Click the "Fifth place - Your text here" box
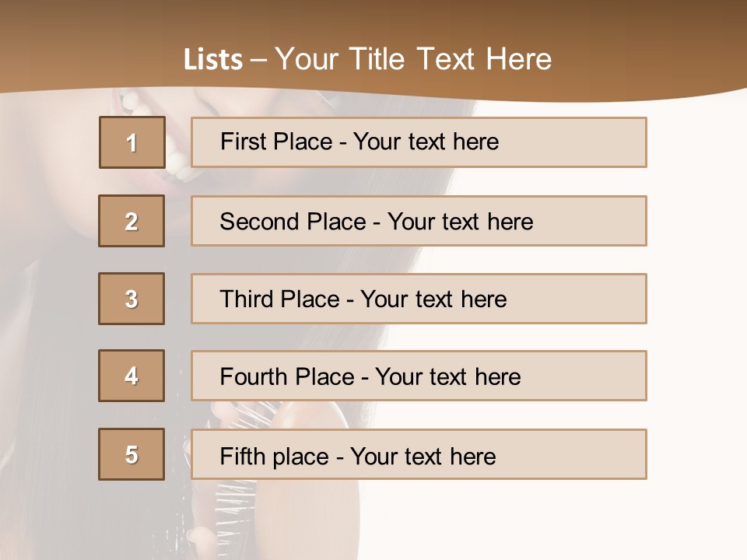Image resolution: width=747 pixels, height=560 pixels. [419, 454]
